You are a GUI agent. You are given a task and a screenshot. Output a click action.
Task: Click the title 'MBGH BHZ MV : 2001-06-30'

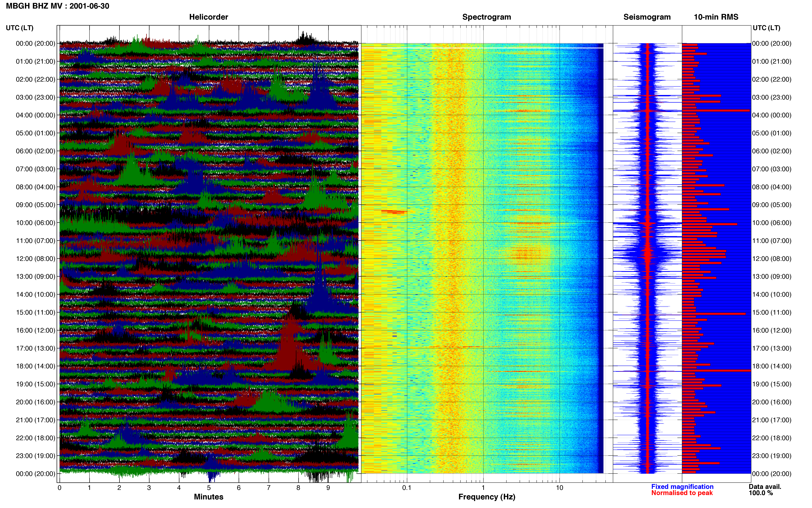[x=57, y=6]
